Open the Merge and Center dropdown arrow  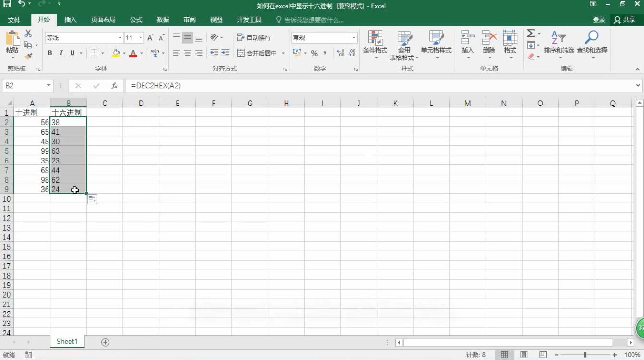[x=283, y=53]
